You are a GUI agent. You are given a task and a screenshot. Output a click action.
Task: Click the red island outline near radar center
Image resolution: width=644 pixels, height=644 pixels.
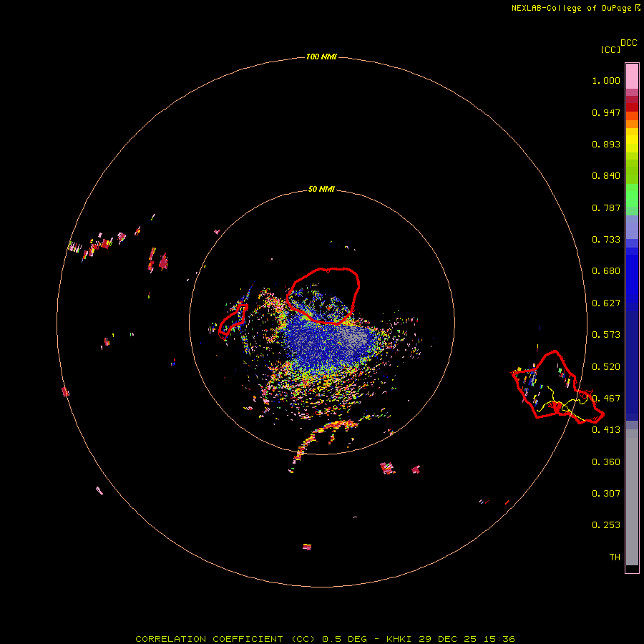(323, 296)
